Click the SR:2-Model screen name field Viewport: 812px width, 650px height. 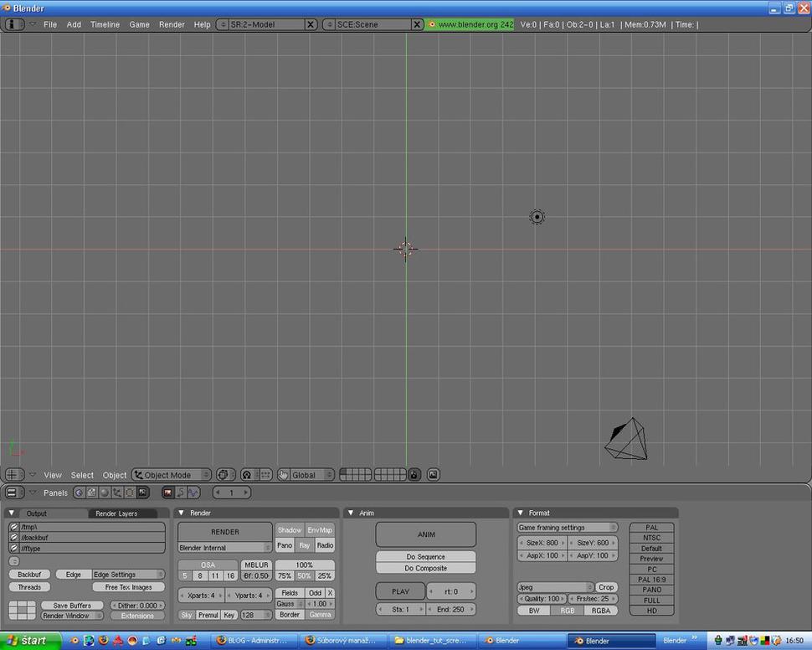tap(267, 24)
